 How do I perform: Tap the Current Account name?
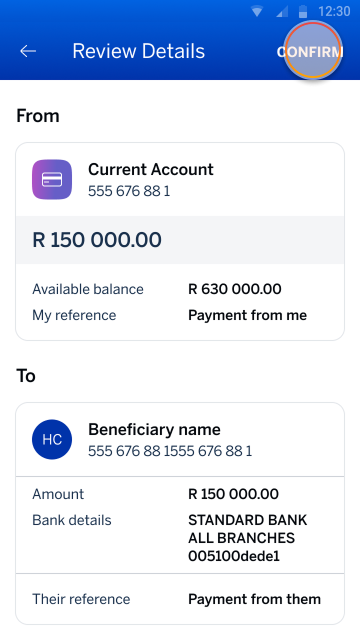(x=151, y=169)
